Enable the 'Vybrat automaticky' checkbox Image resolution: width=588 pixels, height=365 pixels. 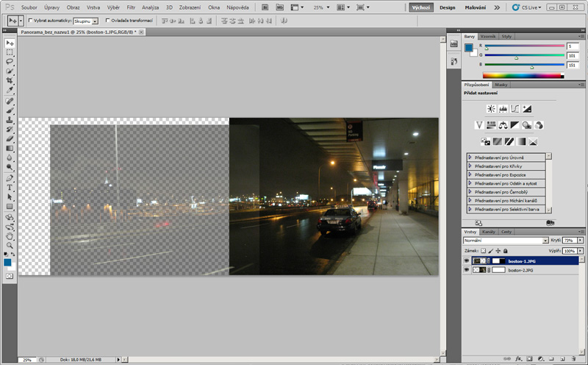[x=30, y=21]
